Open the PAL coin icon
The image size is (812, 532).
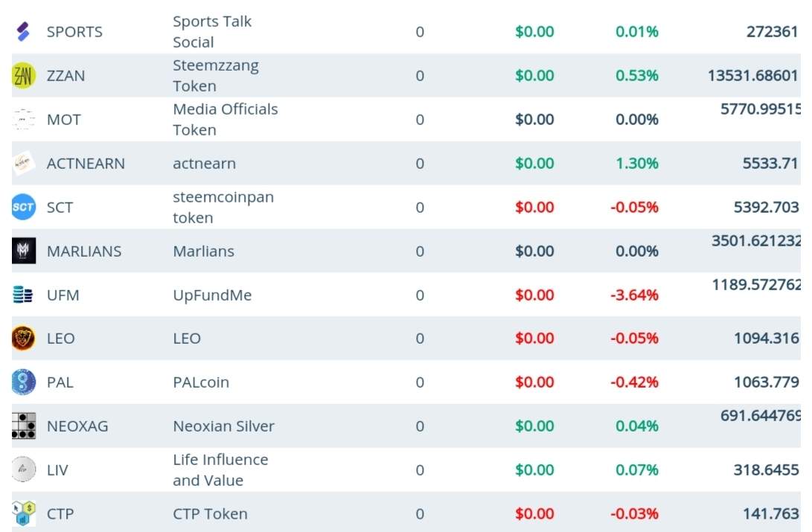pos(24,382)
